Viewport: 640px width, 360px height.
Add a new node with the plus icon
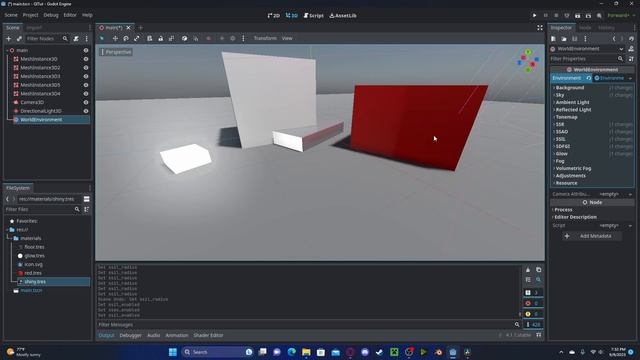coord(9,38)
